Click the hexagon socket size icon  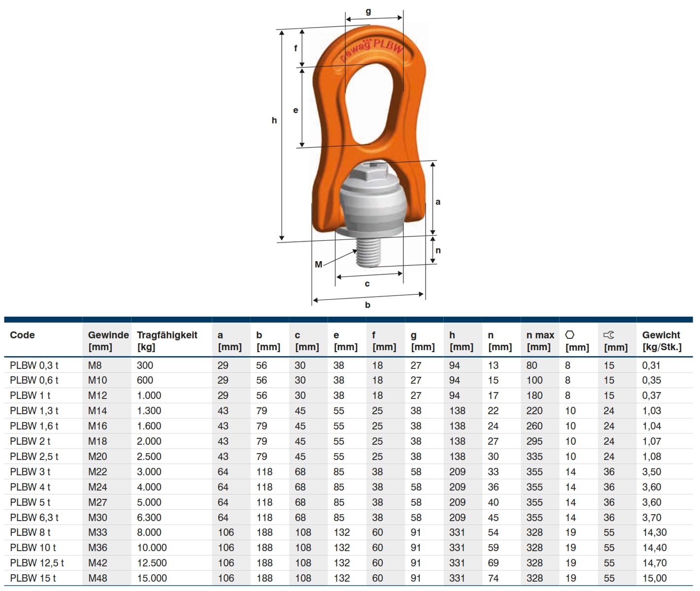point(569,335)
